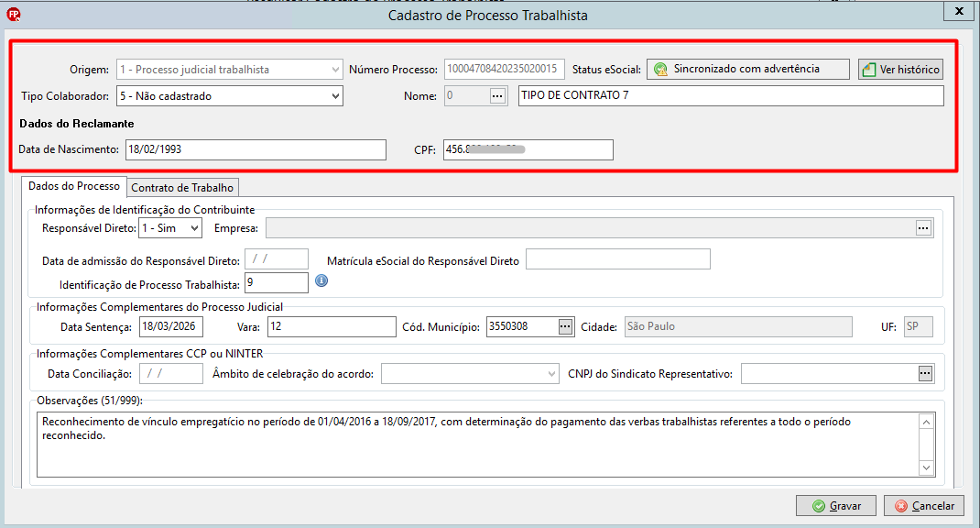Click the Data Conciliação field
Viewport: 980px width, 528px height.
tap(171, 373)
